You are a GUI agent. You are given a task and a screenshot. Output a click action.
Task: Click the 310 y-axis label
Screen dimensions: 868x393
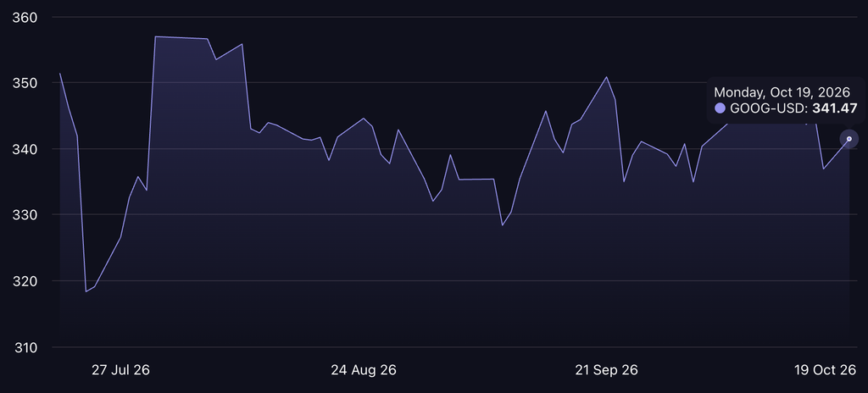click(25, 347)
